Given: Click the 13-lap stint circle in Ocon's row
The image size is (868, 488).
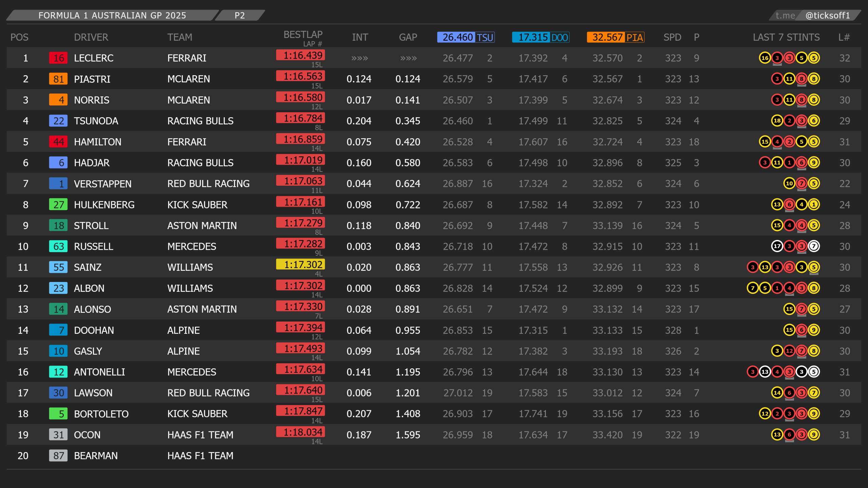Looking at the screenshot, I should [x=777, y=435].
